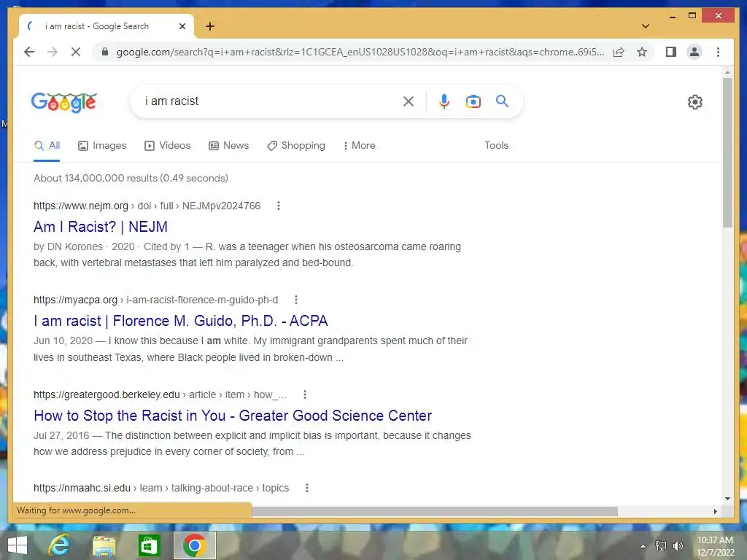Click the https://myacpa.org breadcrumb URL
Screen dimensions: 747x560
click(x=75, y=300)
